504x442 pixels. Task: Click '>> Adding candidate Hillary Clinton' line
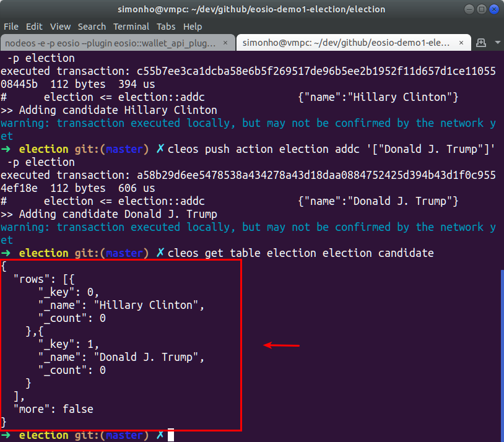(108, 110)
